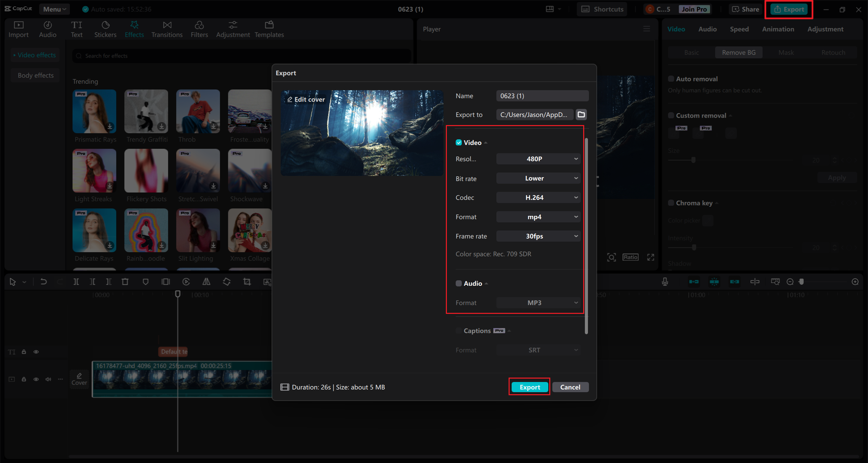The height and width of the screenshot is (463, 868).
Task: Enable the Audio export checkbox
Action: click(x=459, y=283)
